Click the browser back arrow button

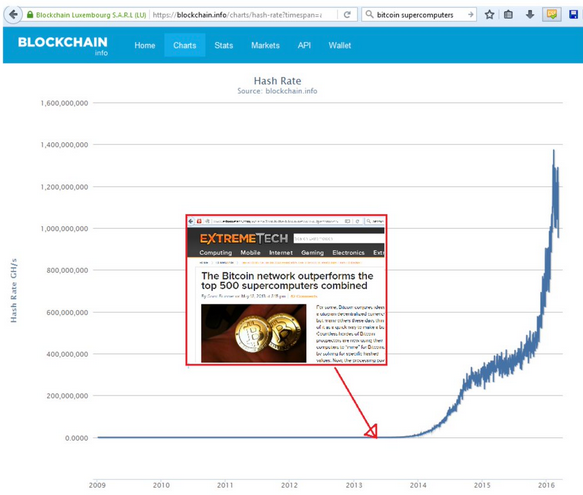tap(13, 15)
